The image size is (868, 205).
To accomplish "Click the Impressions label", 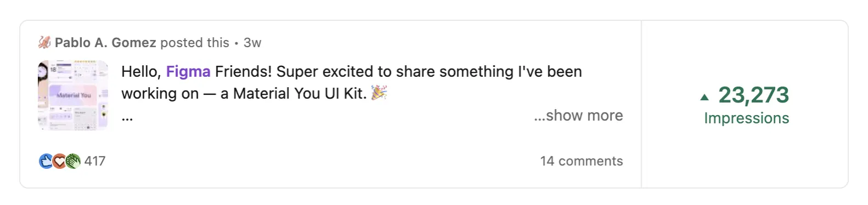I will [747, 118].
